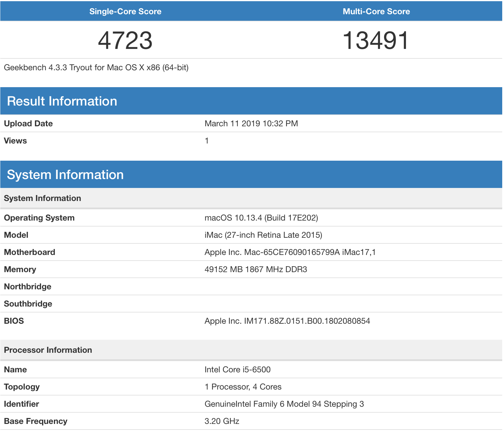
Task: Select the 3.20 GHz frequency value
Action: [222, 421]
